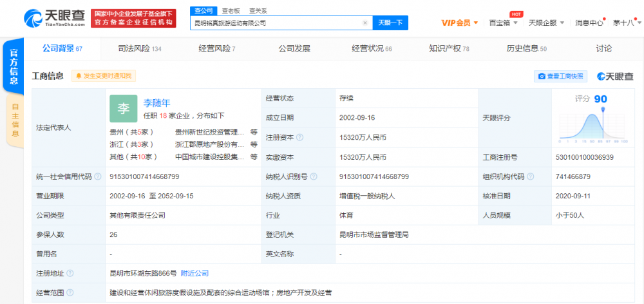This screenshot has height=304, width=644.
Task: Open the 茅十八 user account menu
Action: (x=626, y=23)
